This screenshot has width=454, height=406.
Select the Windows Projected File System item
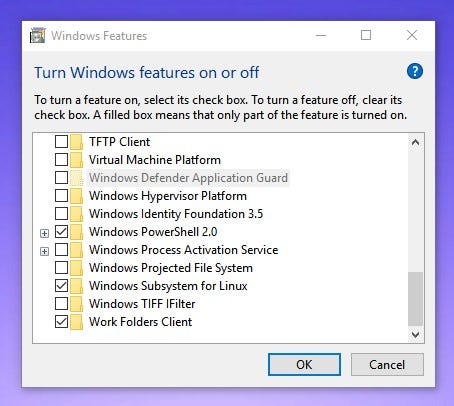click(x=171, y=268)
